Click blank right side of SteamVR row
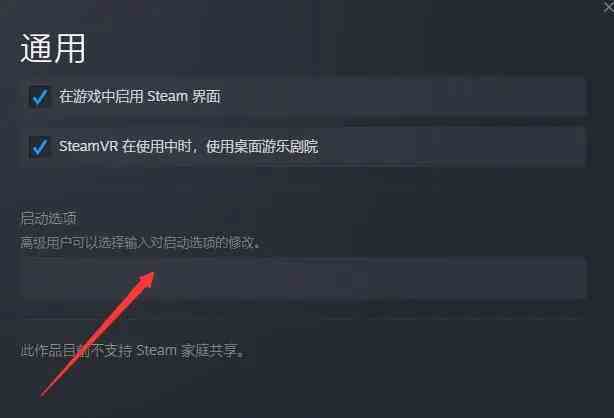The width and height of the screenshot is (614, 418). click(452, 147)
